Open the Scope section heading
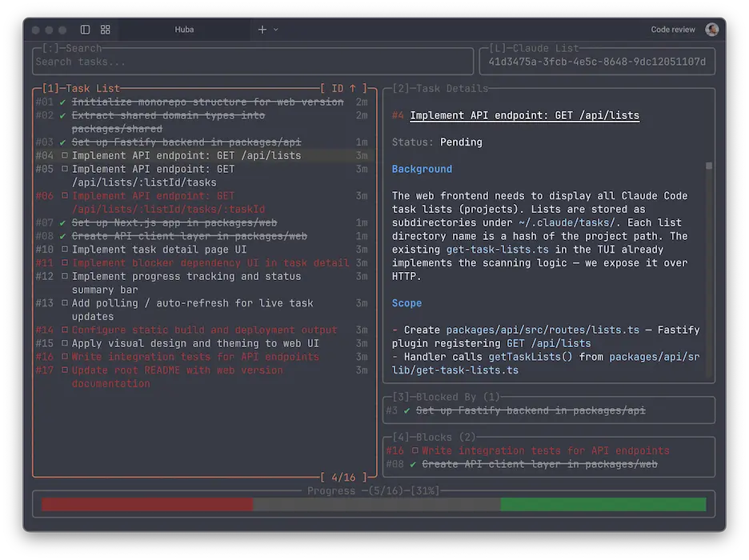 407,302
